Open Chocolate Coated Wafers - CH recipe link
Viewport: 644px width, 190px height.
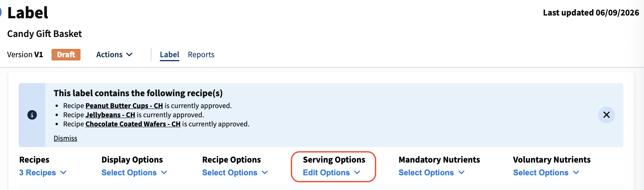[133, 124]
